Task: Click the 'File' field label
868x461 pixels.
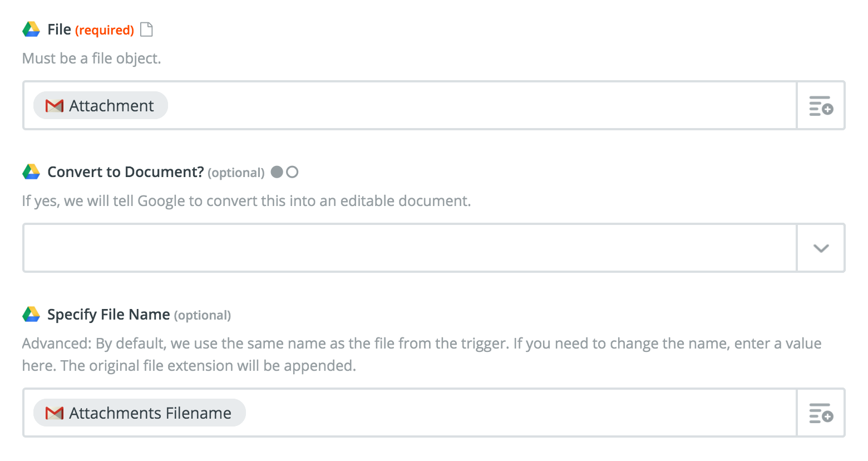Action: tap(59, 30)
